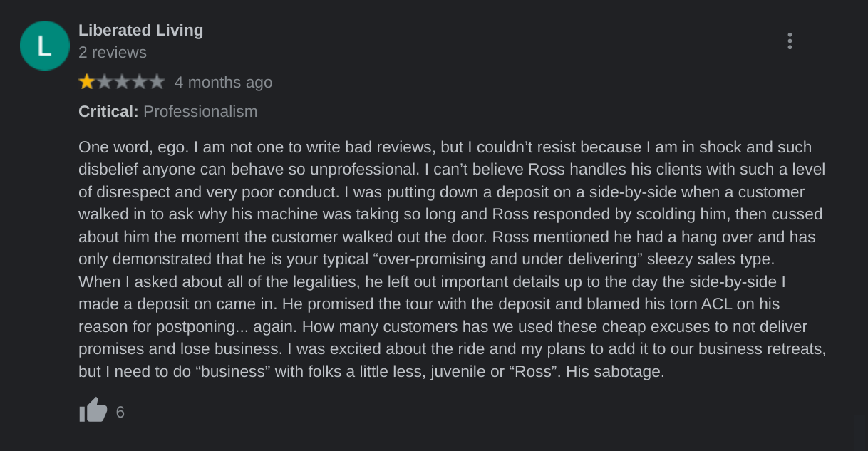Click the second gray rating star
Image resolution: width=868 pixels, height=451 pixels.
104,82
